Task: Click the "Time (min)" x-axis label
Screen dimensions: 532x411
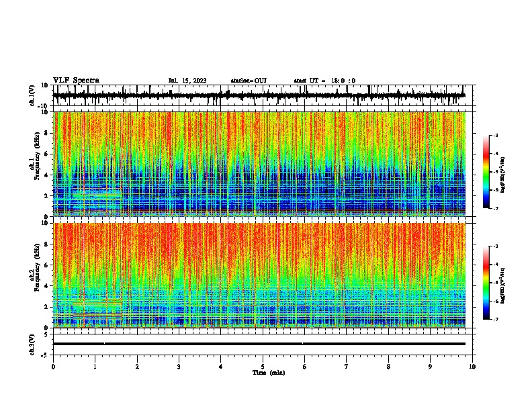Action: 269,373
